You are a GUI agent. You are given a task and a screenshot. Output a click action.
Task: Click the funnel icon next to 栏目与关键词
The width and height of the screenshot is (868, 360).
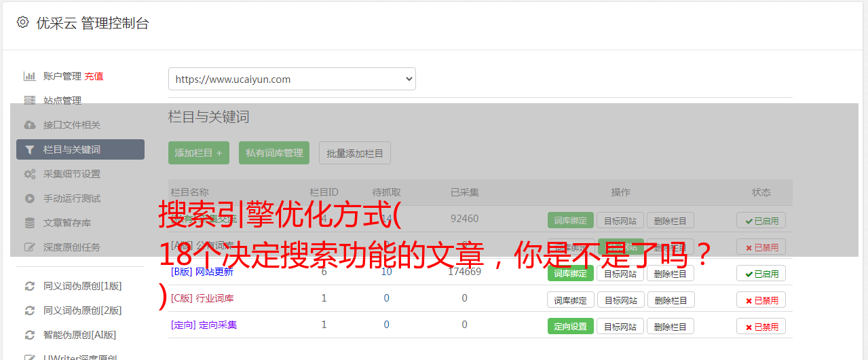click(x=29, y=149)
